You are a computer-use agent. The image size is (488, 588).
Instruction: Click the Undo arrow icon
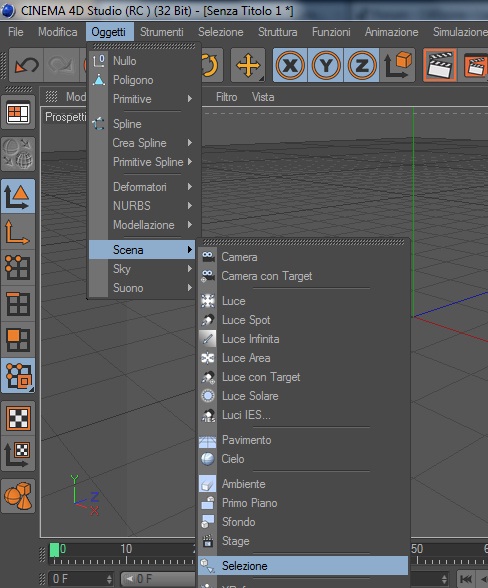27,65
